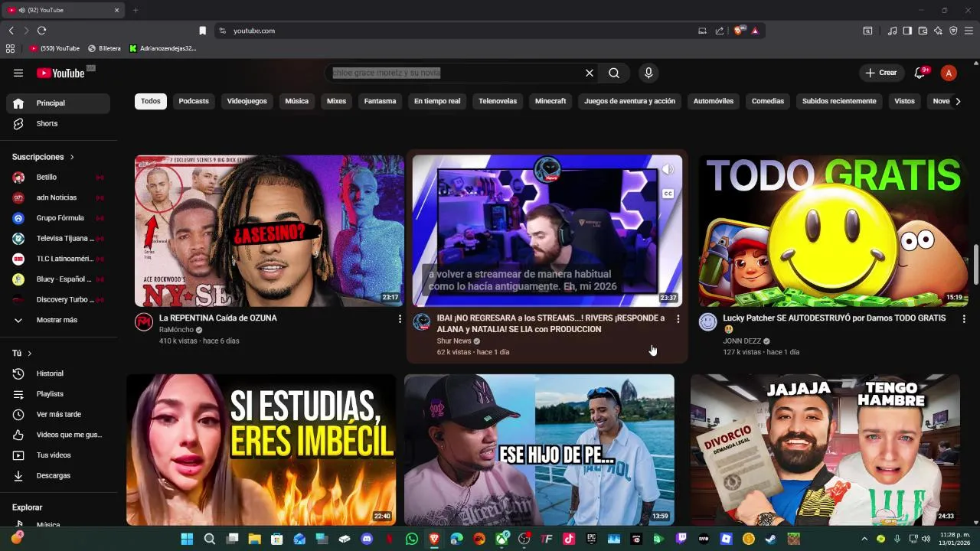The width and height of the screenshot is (980, 551).
Task: Open Tus videos in sidebar
Action: 58,455
